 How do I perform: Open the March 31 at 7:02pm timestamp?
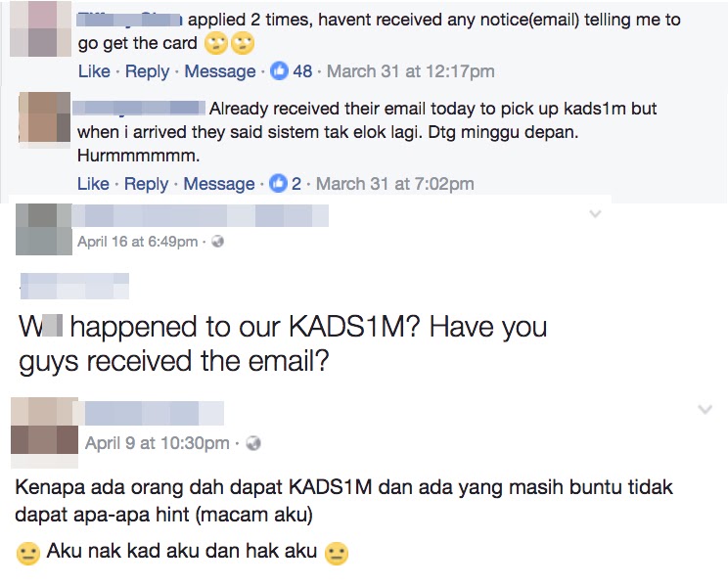click(x=395, y=183)
